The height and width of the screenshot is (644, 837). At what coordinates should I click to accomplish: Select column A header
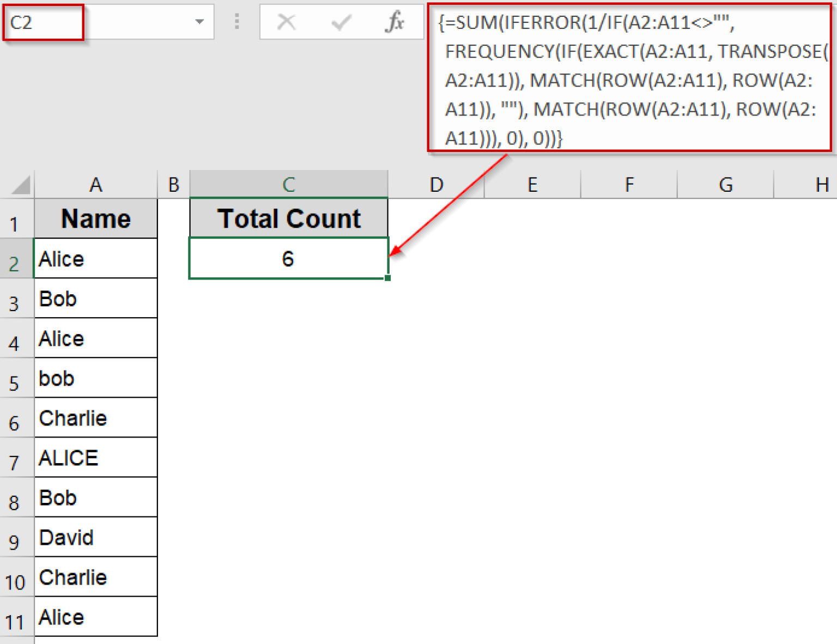click(96, 185)
